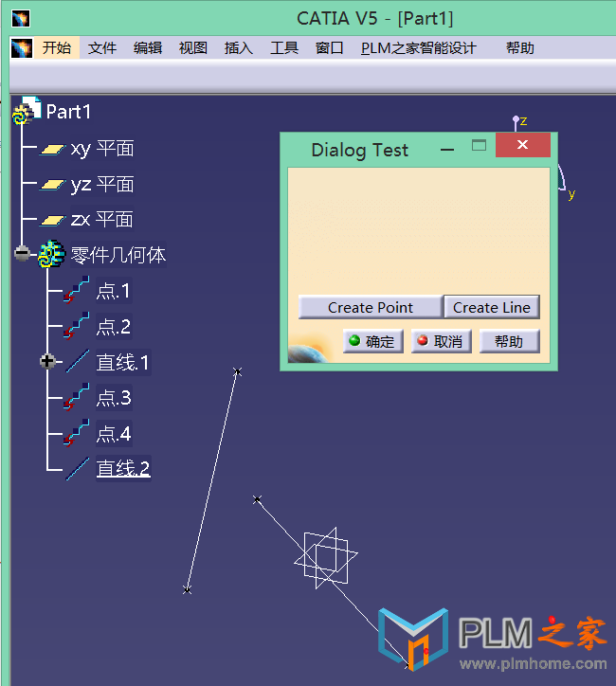Click the 零件几何体 gear icon
This screenshot has width=616, height=686.
(51, 254)
